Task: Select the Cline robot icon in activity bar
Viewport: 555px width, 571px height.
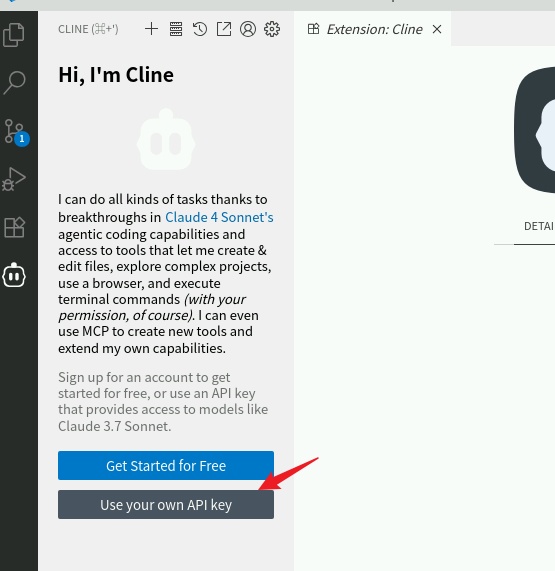Action: pos(14,275)
